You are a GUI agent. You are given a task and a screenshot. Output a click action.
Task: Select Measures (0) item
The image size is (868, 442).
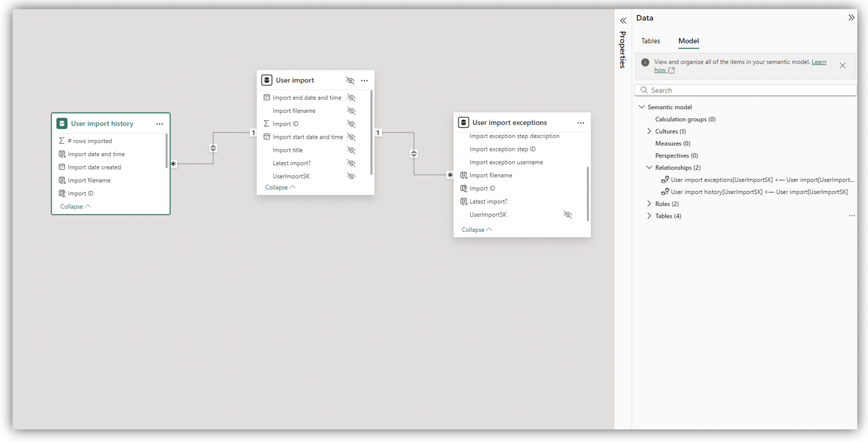click(x=673, y=144)
